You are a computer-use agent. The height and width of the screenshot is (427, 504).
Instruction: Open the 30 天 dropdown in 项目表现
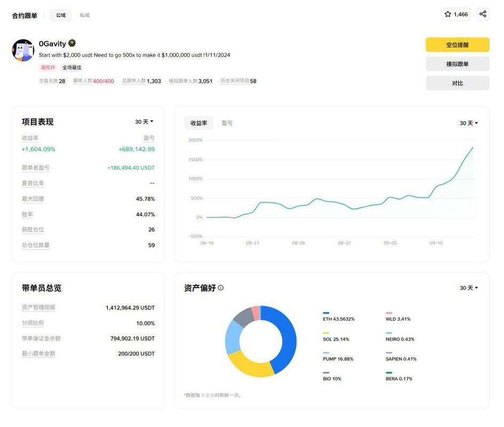pyautogui.click(x=144, y=122)
